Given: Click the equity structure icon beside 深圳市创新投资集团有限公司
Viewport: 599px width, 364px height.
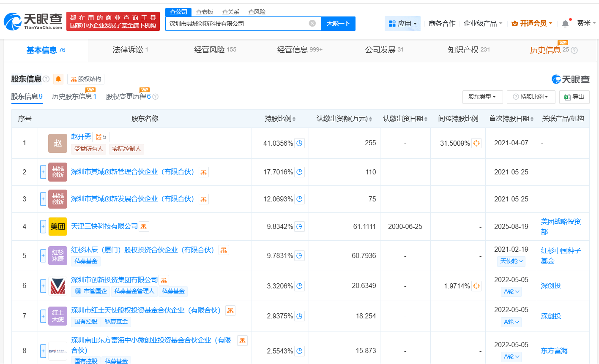Looking at the screenshot, I should tap(164, 280).
